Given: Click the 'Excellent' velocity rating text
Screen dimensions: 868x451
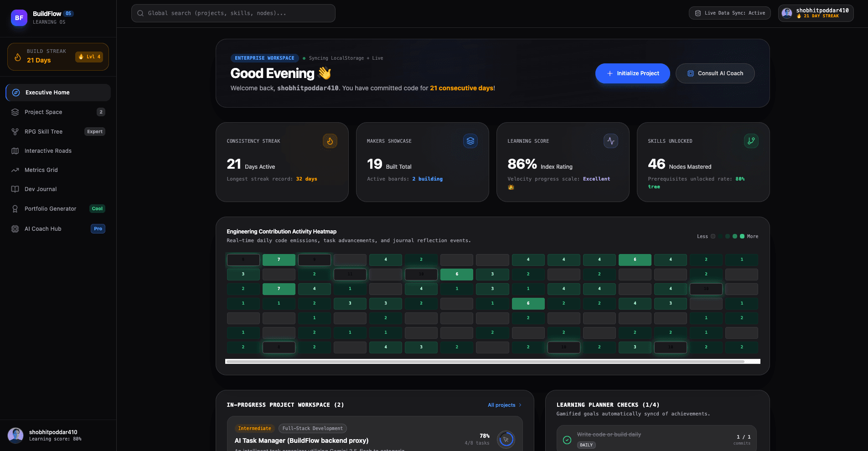Looking at the screenshot, I should (x=596, y=179).
